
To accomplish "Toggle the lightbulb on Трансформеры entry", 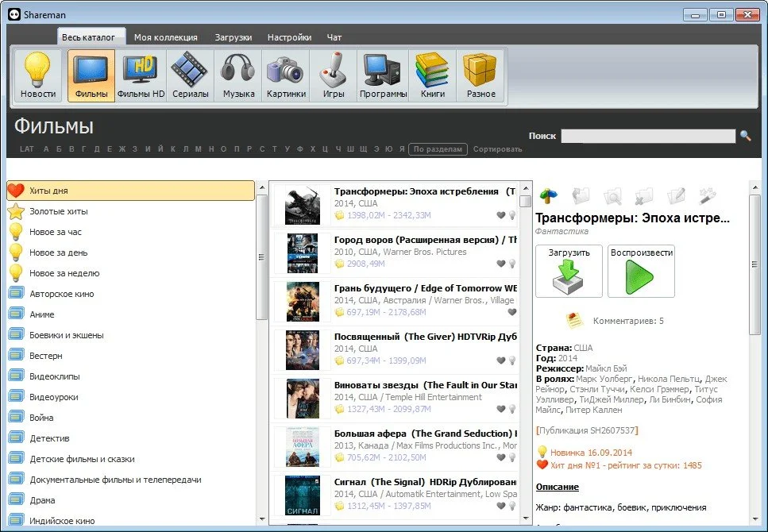I will (512, 215).
